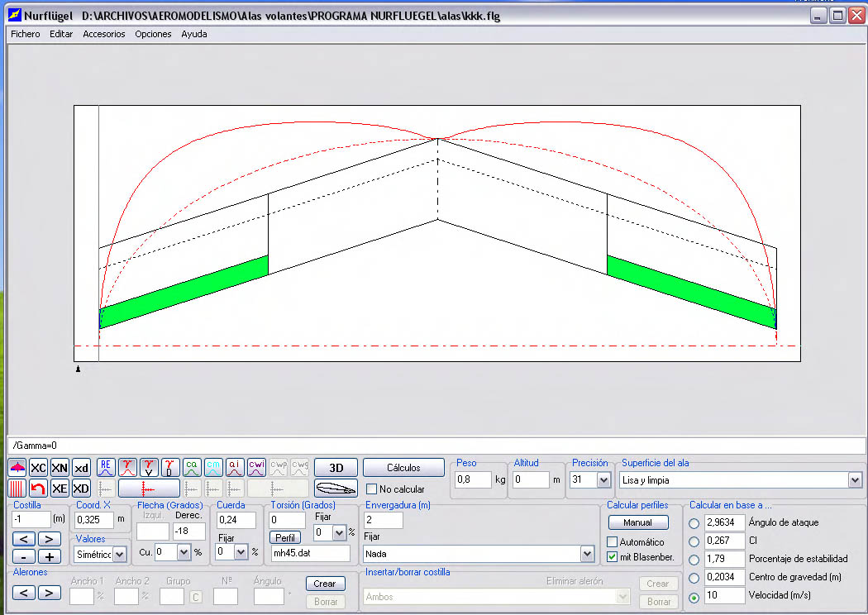Screen dimensions: 868x615
Task: Click the RE curve display icon
Action: [106, 468]
